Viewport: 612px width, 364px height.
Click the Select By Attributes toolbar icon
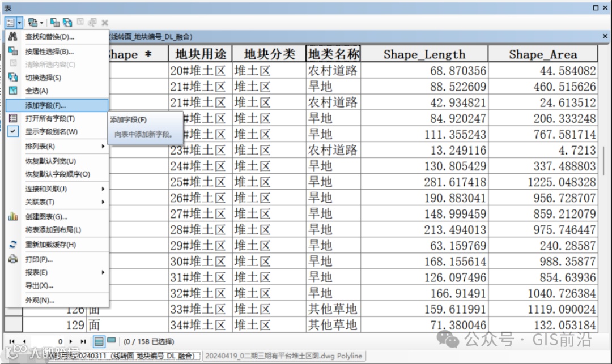pos(55,23)
